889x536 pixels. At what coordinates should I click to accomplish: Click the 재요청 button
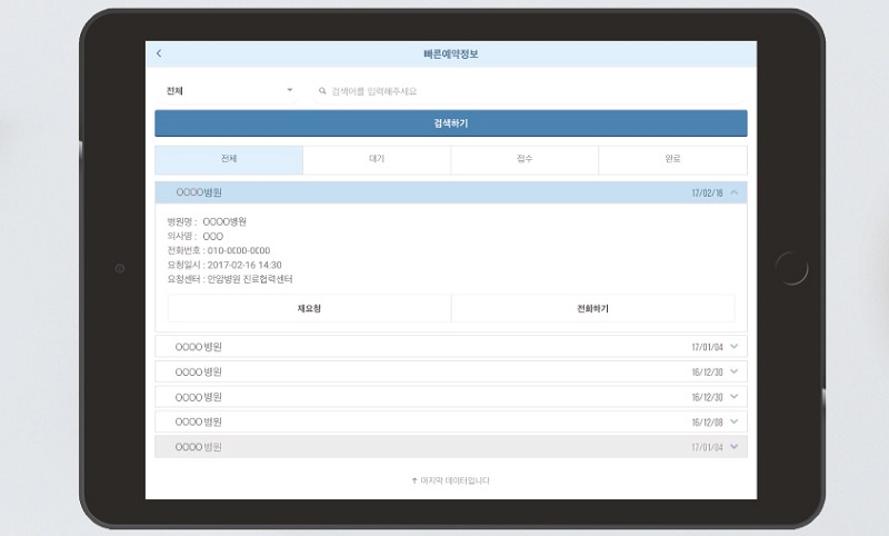pos(309,309)
